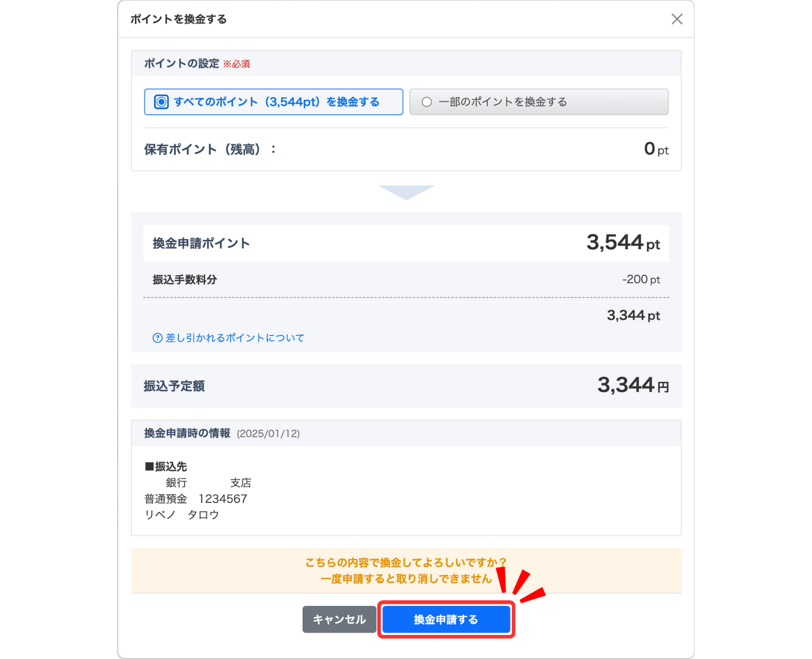Select the すべてのポイントを換金する radio option
The width and height of the screenshot is (812, 659).
(161, 102)
